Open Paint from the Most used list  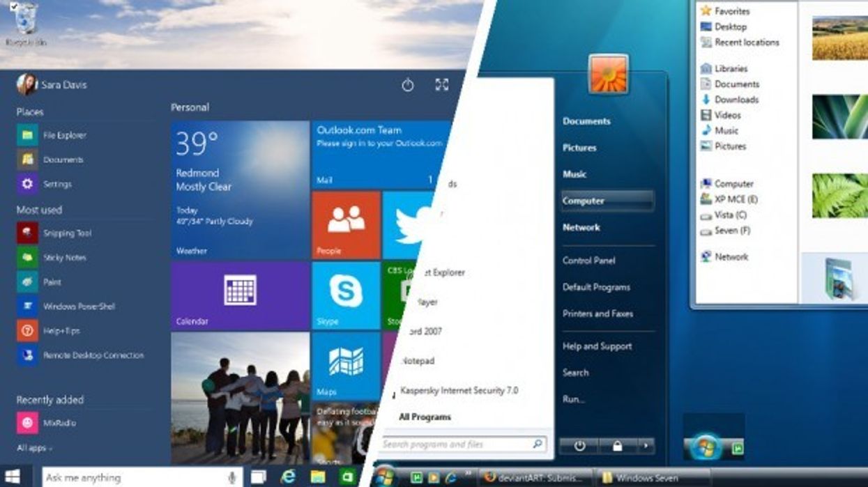(x=52, y=282)
